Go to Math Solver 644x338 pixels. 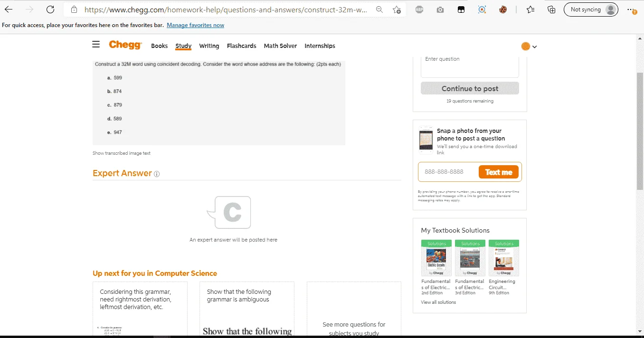coord(280,46)
